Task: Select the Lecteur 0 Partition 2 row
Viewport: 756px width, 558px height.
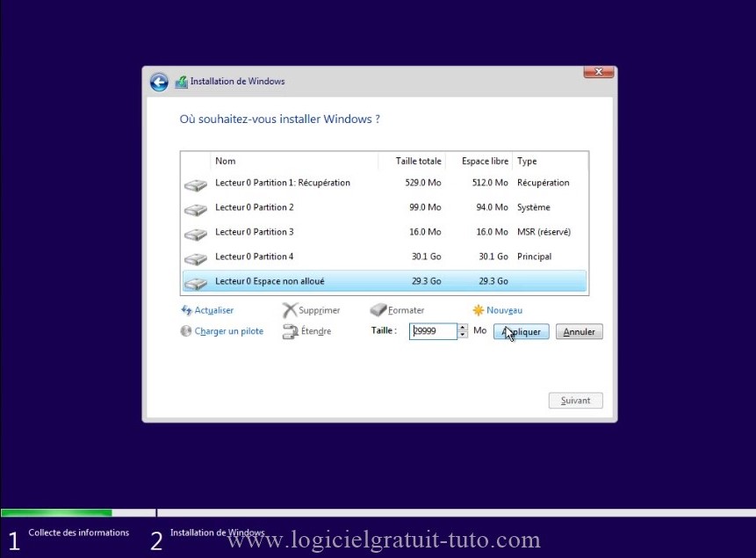Action: [x=385, y=207]
